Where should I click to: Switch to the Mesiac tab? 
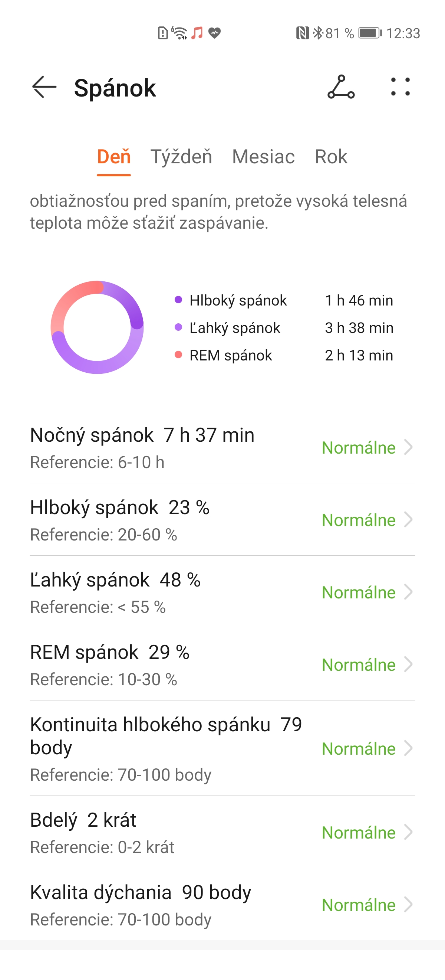point(263,157)
